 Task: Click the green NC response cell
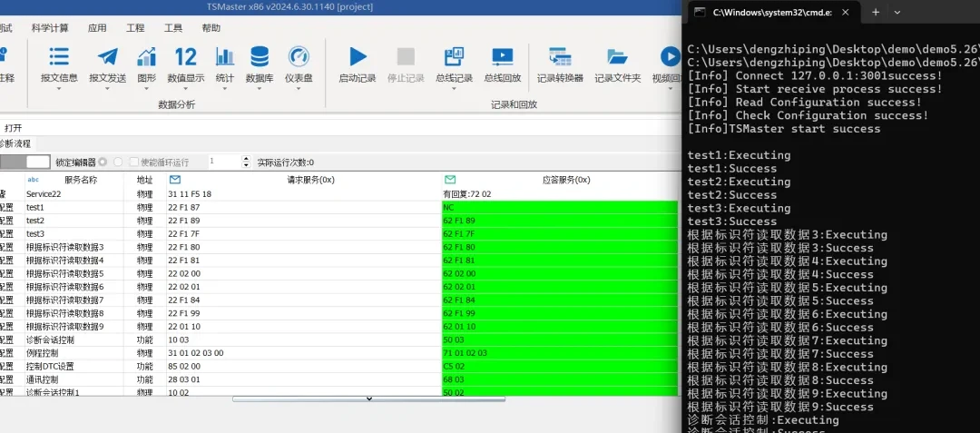(559, 208)
